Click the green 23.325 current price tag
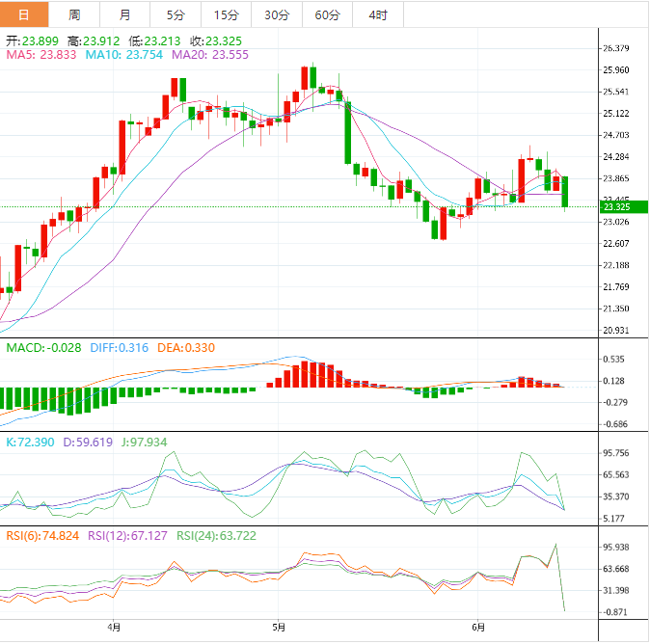Viewport: 650px width, 644px height. [622, 206]
